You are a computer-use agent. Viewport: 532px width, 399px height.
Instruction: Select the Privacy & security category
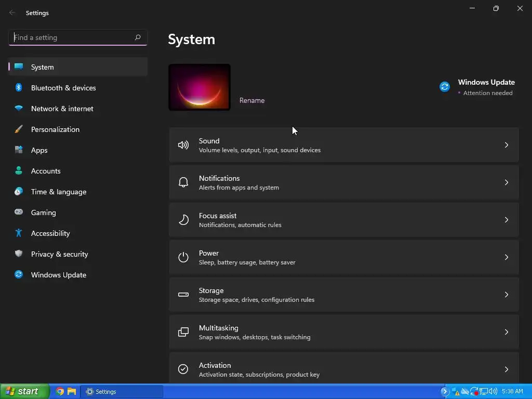78,254
